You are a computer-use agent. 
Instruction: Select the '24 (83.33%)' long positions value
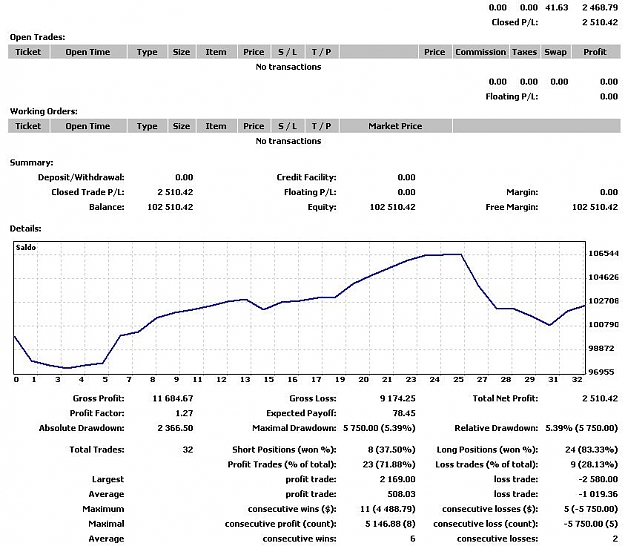(x=592, y=450)
